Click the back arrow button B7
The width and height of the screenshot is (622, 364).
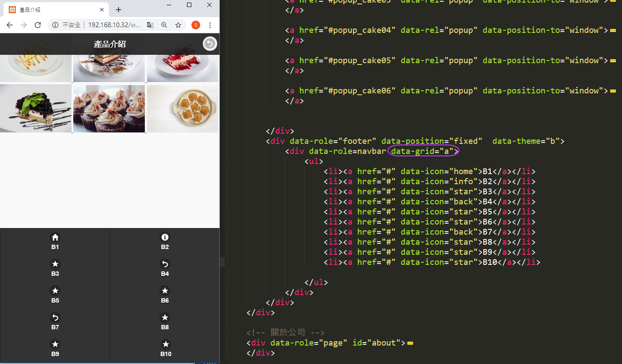click(55, 321)
